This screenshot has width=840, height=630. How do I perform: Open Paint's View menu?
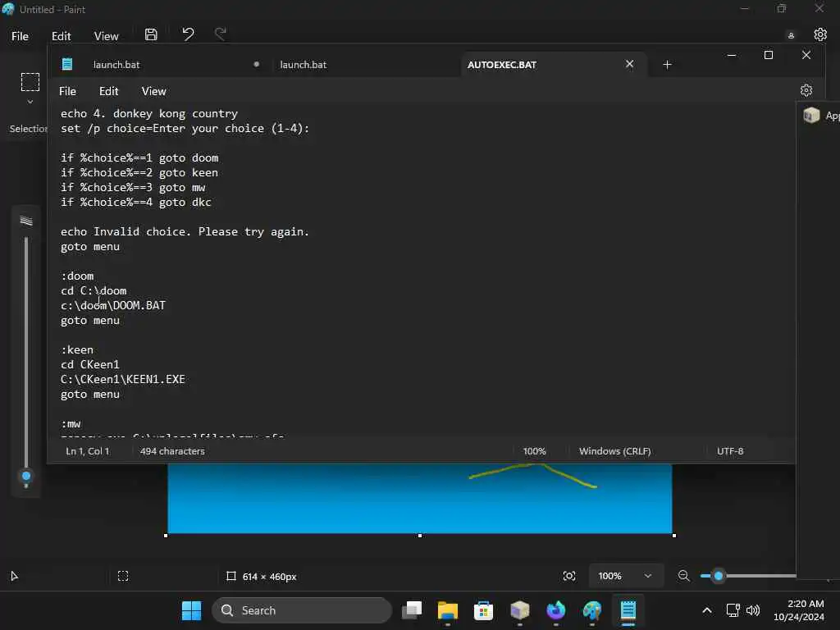106,36
